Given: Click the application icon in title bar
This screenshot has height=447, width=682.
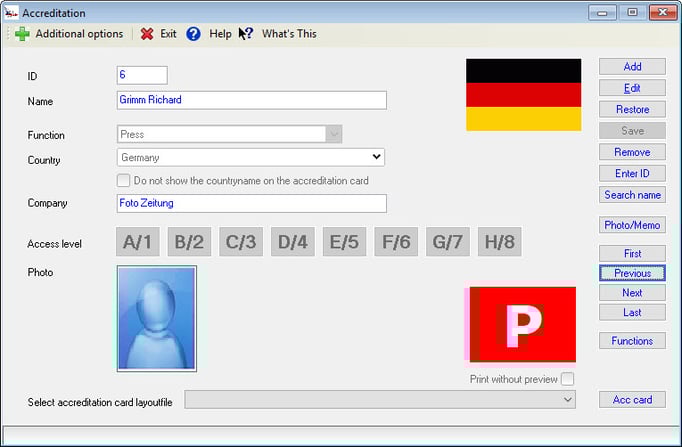Looking at the screenshot, I should click(x=12, y=13).
